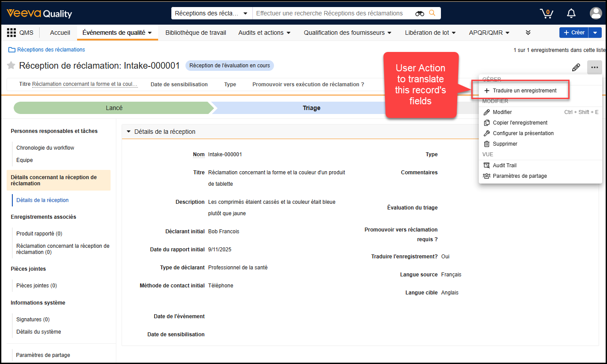Viewport: 607px width, 364px height.
Task: Select Traduire un enregistrement menu item
Action: pyautogui.click(x=524, y=91)
